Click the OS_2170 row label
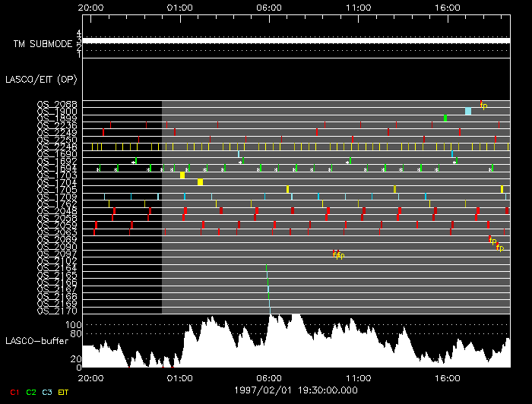The width and height of the screenshot is (532, 404). [x=56, y=311]
